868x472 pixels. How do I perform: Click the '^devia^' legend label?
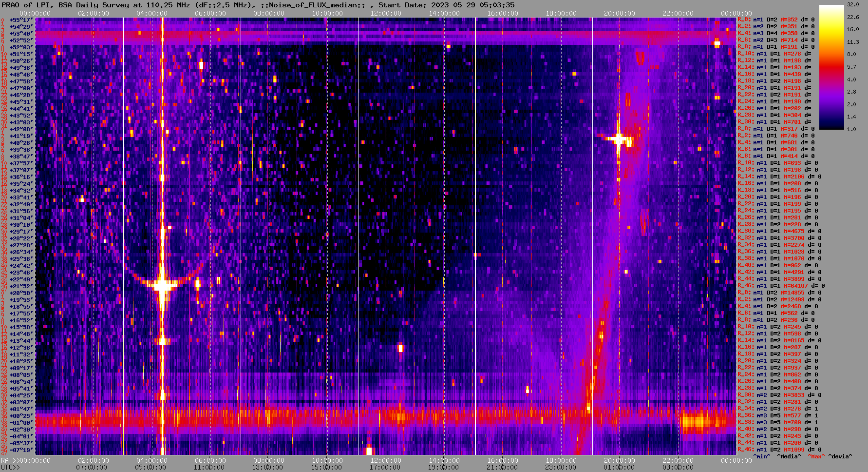click(x=840, y=456)
